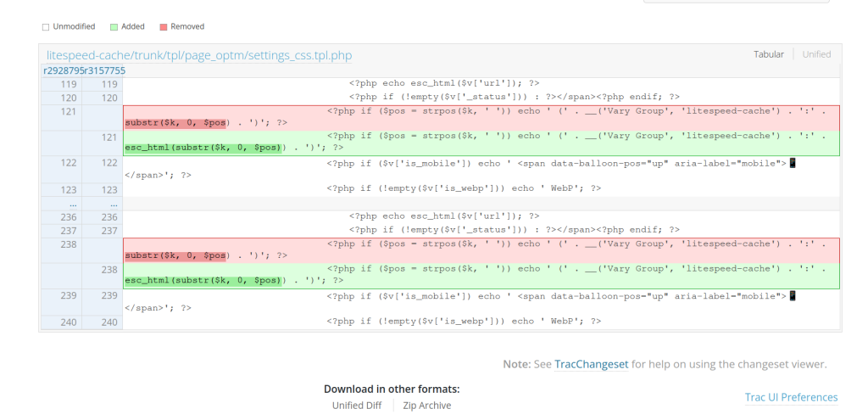Image resolution: width=868 pixels, height=420 pixels.
Task: Click the removed substr code on line 238
Action: [176, 255]
